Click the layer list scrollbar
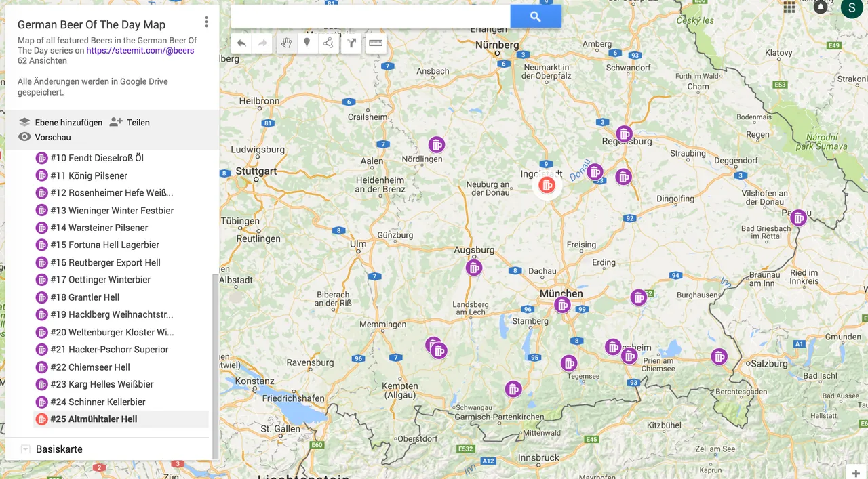Screen dimensions: 868x479 [216, 366]
